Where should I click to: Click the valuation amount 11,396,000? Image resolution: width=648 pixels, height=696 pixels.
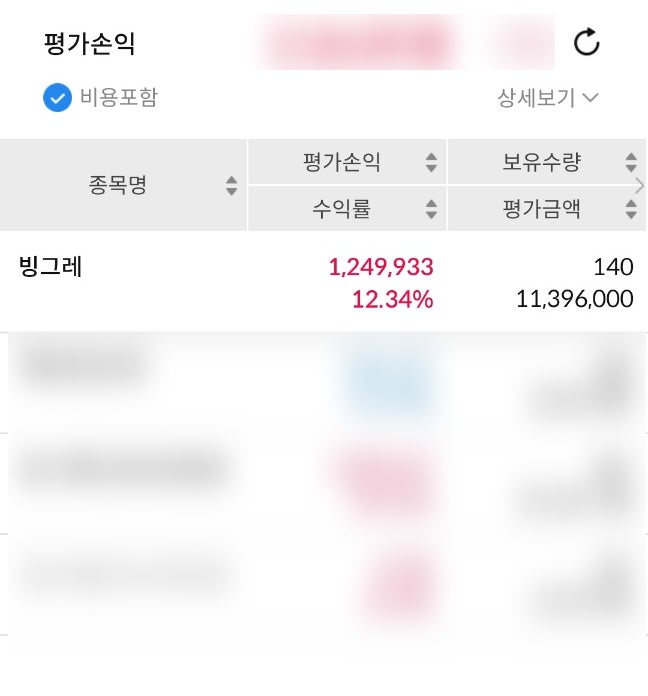[x=575, y=299]
